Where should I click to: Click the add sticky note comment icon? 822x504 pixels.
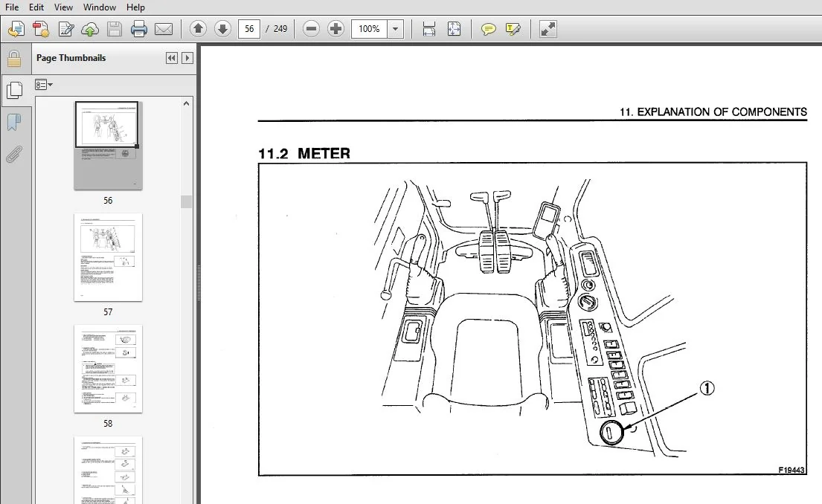(488, 29)
